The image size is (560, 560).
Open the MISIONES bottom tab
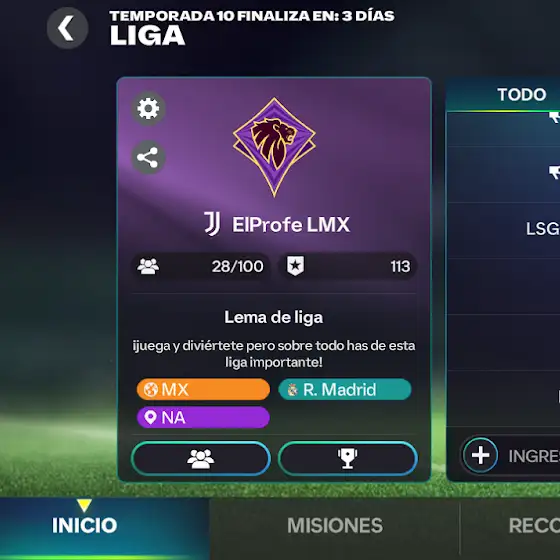click(335, 526)
